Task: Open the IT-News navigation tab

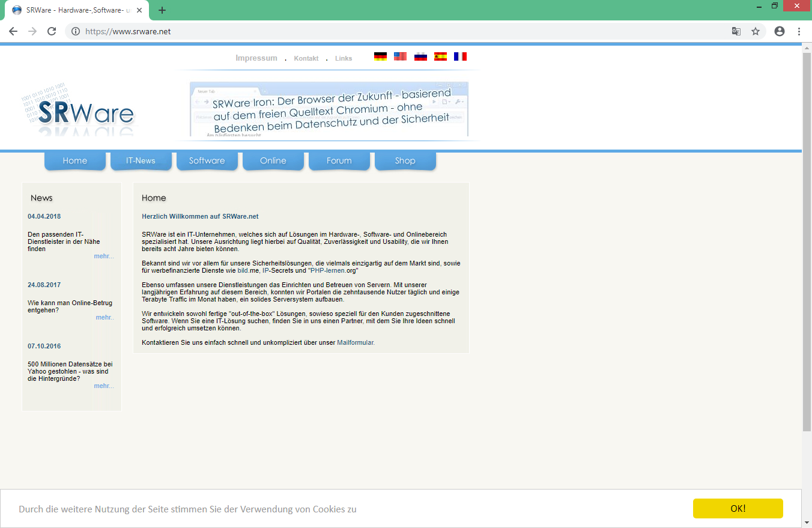Action: pos(141,160)
